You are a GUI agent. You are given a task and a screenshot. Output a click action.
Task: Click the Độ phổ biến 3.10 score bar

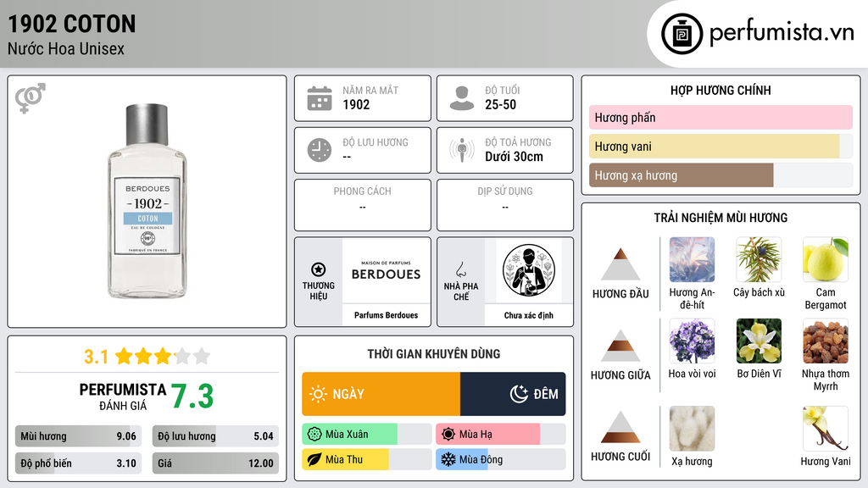point(78,463)
